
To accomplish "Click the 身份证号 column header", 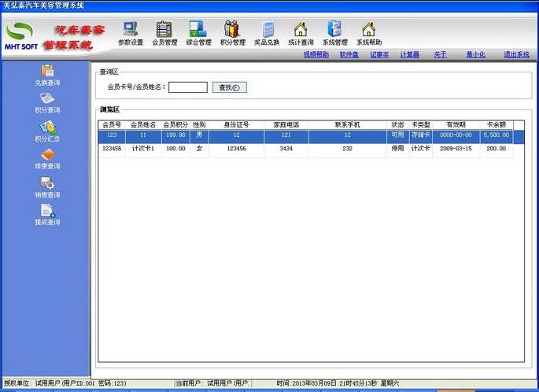I will [237, 125].
